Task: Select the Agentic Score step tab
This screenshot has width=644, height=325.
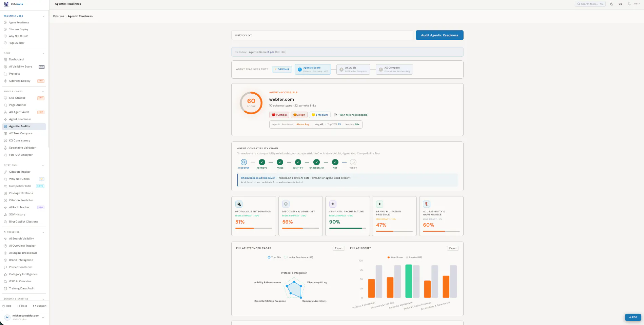Action: point(313,70)
